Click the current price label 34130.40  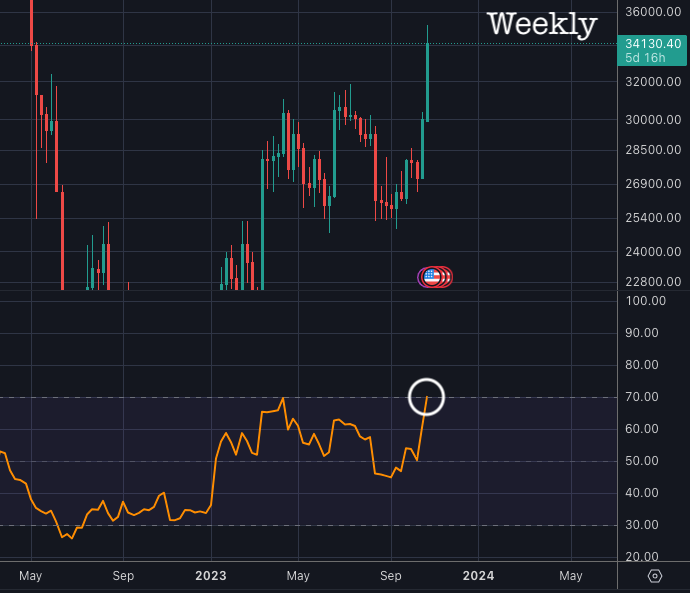pos(653,44)
